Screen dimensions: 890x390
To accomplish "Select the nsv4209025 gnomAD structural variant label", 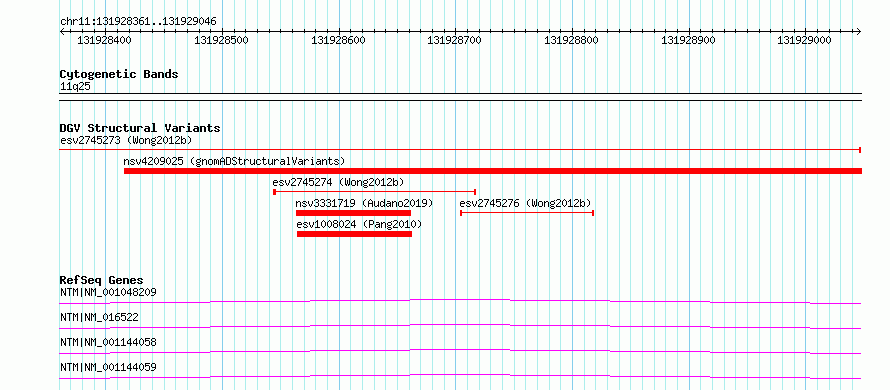I will coord(234,161).
